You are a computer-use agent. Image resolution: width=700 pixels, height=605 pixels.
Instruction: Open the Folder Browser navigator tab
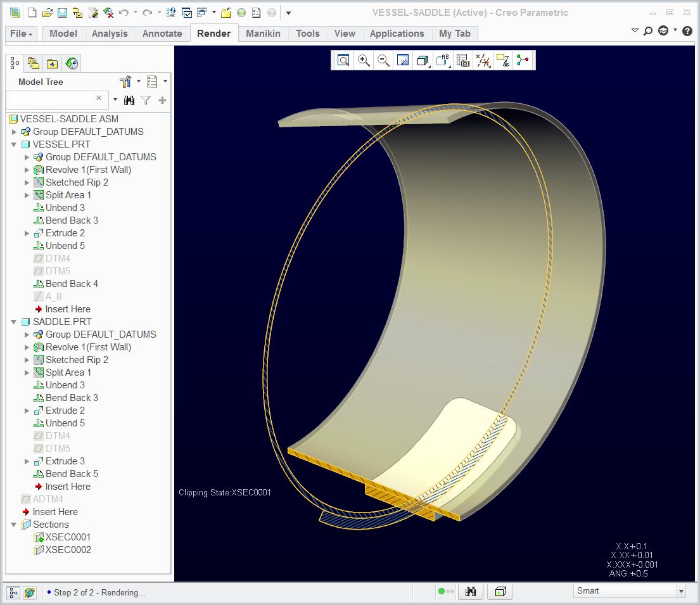(33, 63)
